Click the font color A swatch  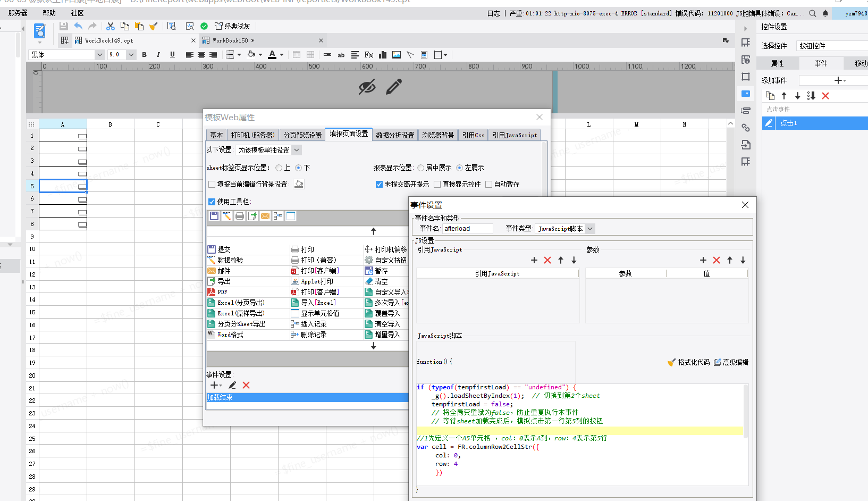pos(272,55)
